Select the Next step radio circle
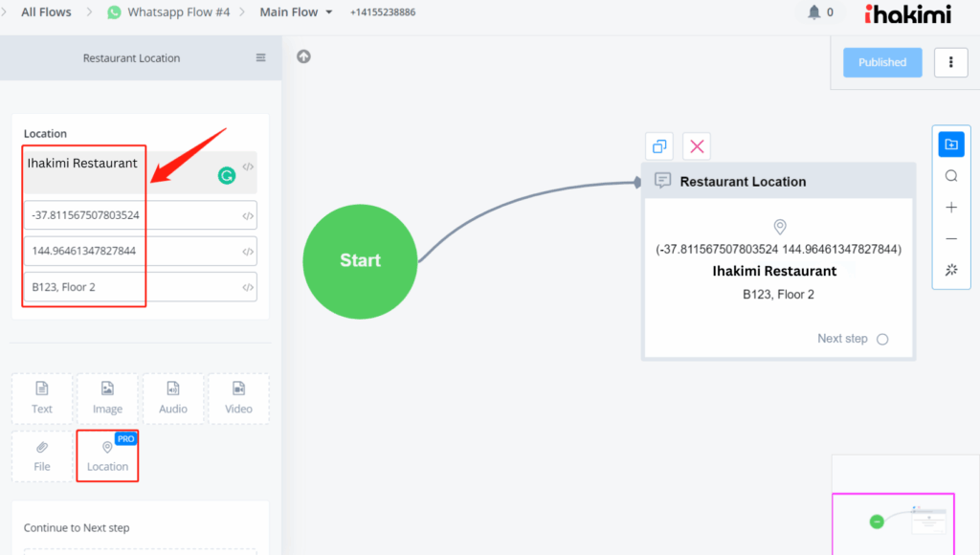 pyautogui.click(x=882, y=339)
